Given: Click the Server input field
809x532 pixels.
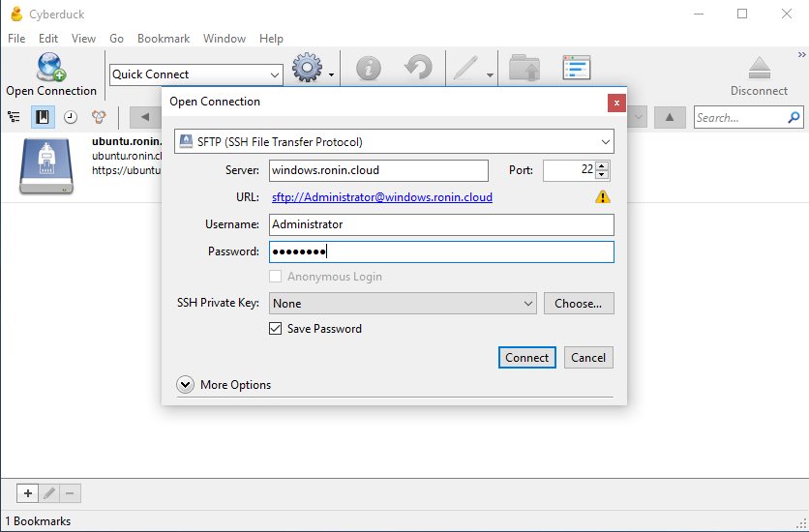Looking at the screenshot, I should coord(378,170).
